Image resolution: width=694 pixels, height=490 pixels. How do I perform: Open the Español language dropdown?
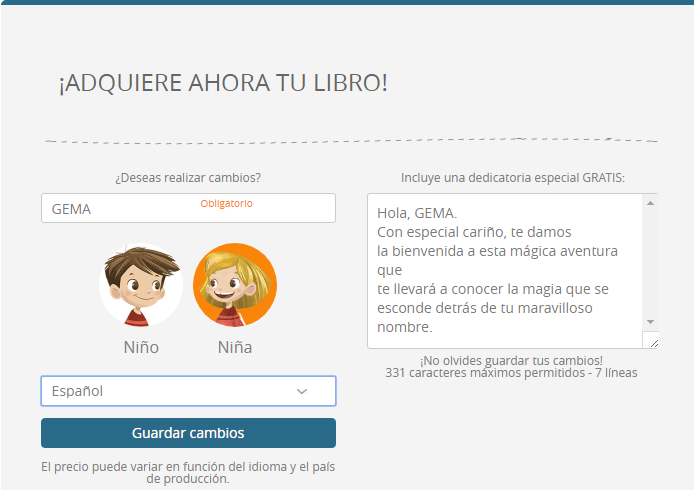[189, 391]
